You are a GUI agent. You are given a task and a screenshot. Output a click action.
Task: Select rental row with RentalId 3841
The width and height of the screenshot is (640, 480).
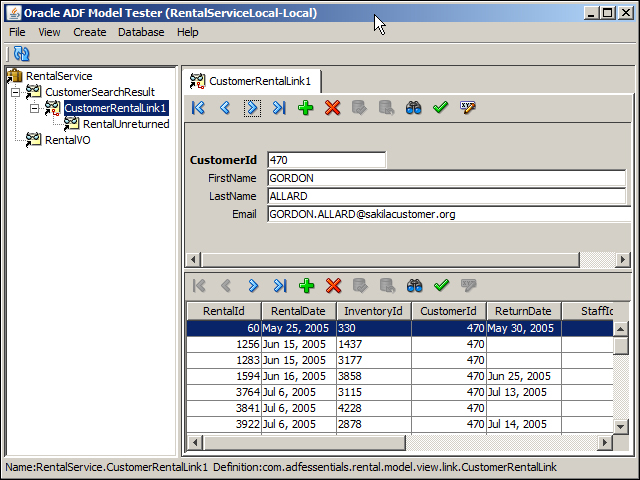[400, 408]
